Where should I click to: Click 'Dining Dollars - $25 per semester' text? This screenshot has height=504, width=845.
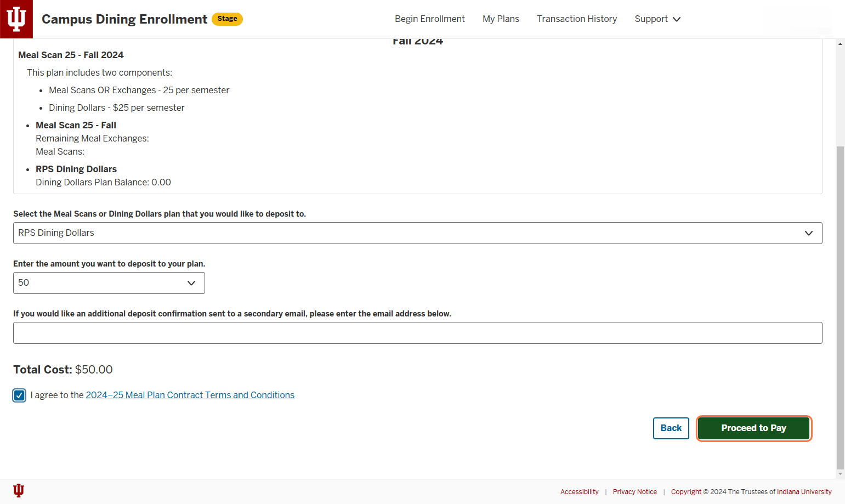tap(117, 107)
